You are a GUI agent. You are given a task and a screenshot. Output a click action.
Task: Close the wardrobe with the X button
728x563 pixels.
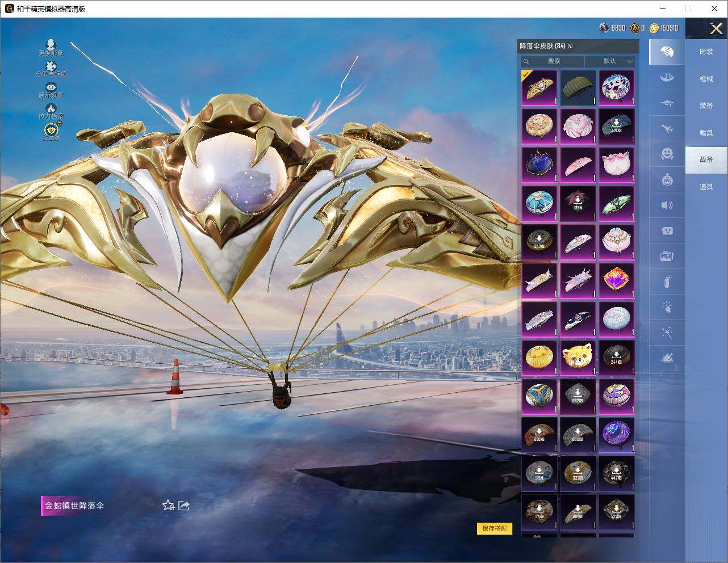pos(716,28)
